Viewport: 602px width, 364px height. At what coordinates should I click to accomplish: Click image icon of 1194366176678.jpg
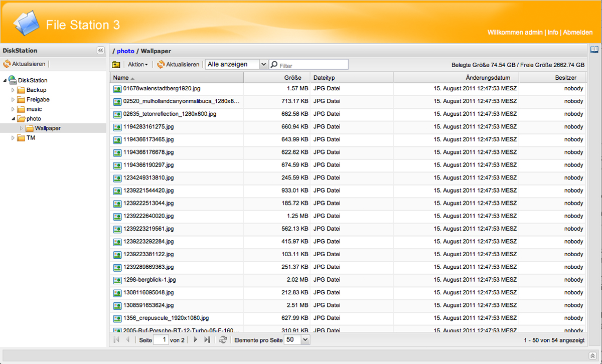[x=117, y=152]
